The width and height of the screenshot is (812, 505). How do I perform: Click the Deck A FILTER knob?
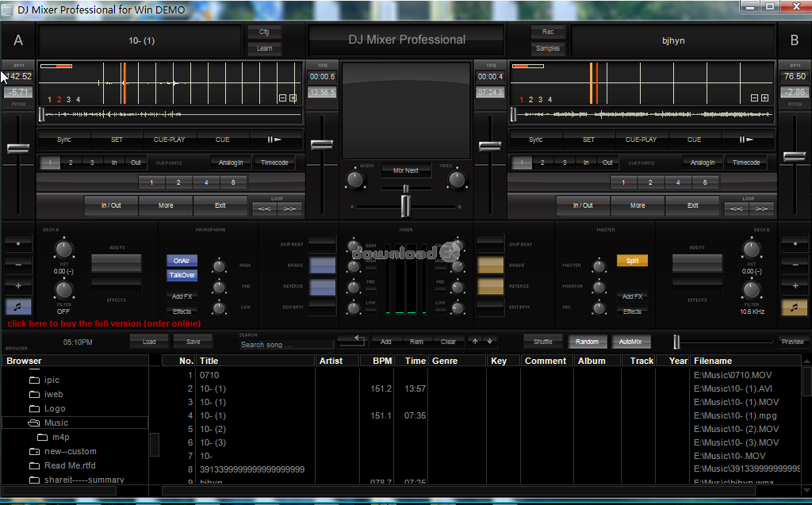coord(63,290)
